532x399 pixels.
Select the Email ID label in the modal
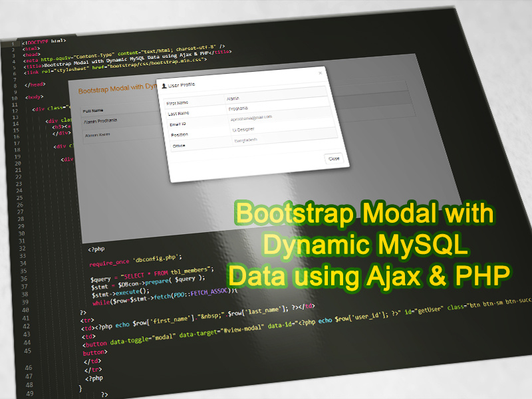(178, 124)
